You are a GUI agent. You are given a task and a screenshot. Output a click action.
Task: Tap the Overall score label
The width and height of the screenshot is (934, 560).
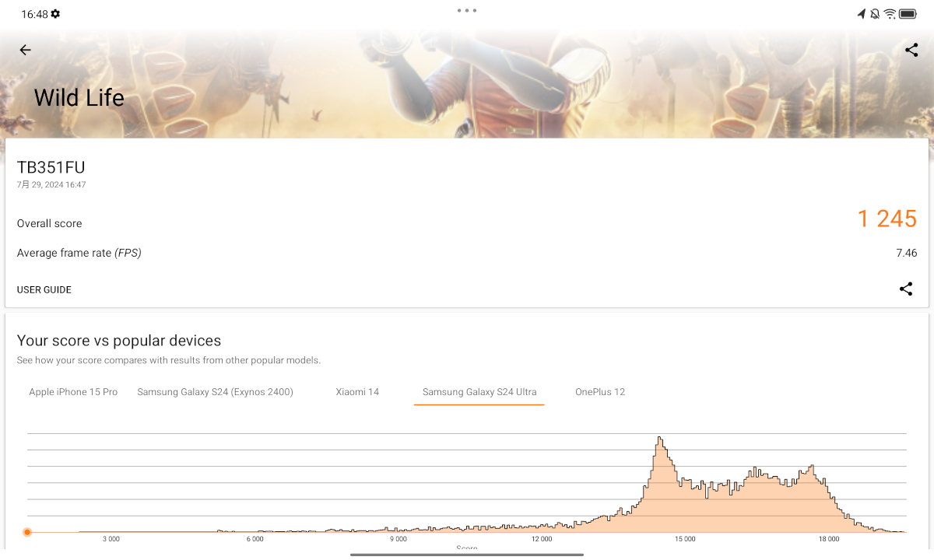(49, 223)
